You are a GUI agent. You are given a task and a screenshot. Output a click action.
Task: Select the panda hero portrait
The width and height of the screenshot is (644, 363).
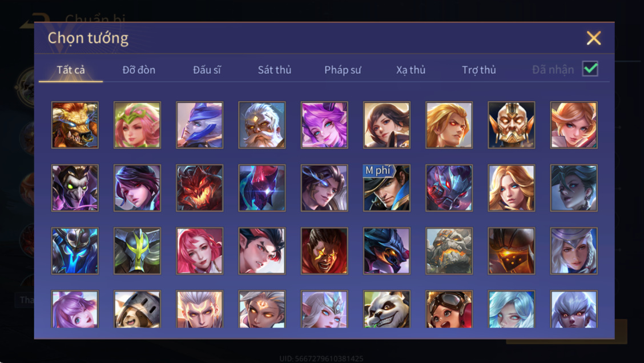pyautogui.click(x=387, y=309)
